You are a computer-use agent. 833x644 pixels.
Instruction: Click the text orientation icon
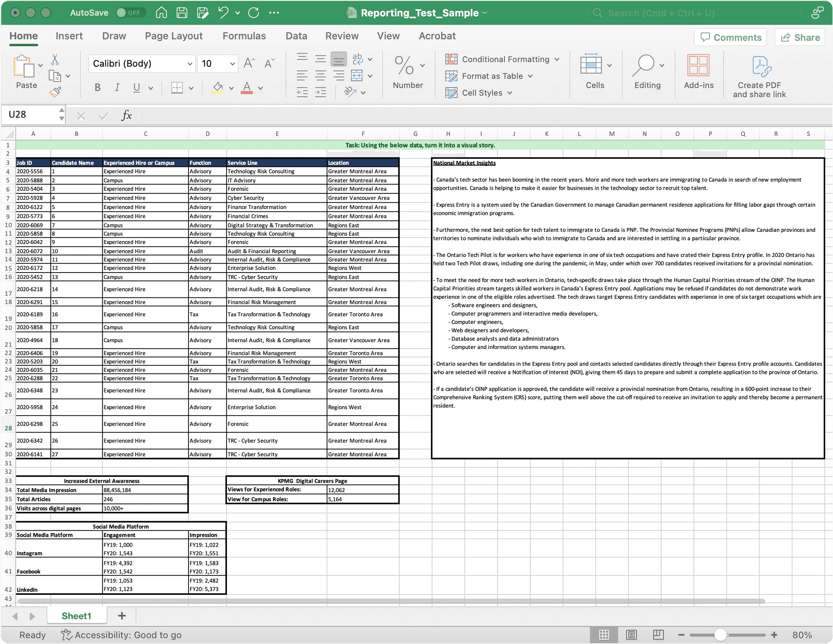click(350, 92)
